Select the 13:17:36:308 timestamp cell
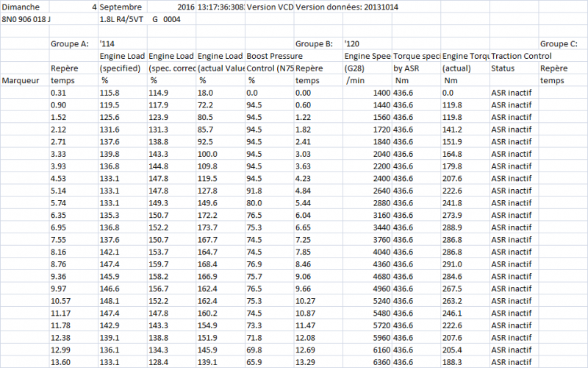The image size is (588, 368). tap(220, 7)
